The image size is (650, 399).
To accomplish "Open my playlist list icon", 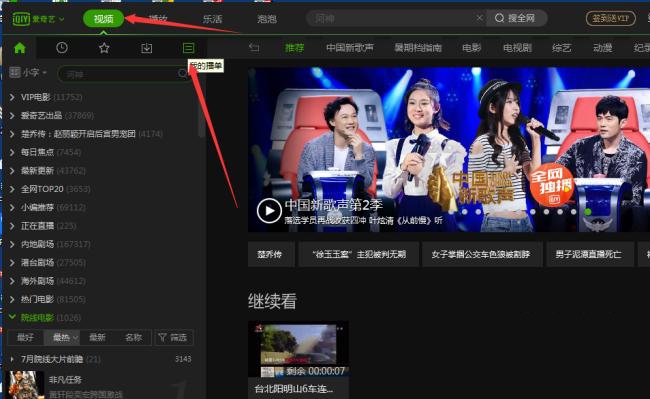I will [x=189, y=48].
